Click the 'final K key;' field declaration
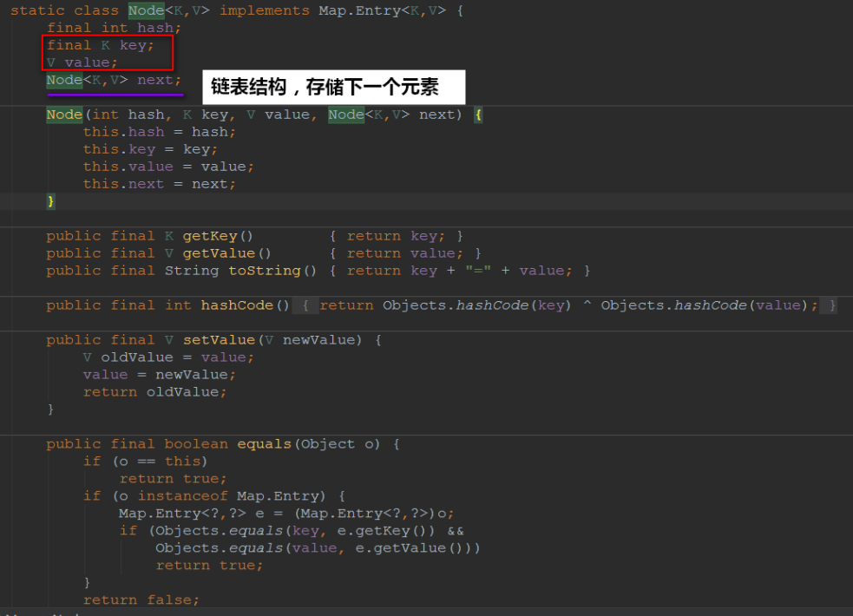The image size is (853, 616). click(x=100, y=45)
